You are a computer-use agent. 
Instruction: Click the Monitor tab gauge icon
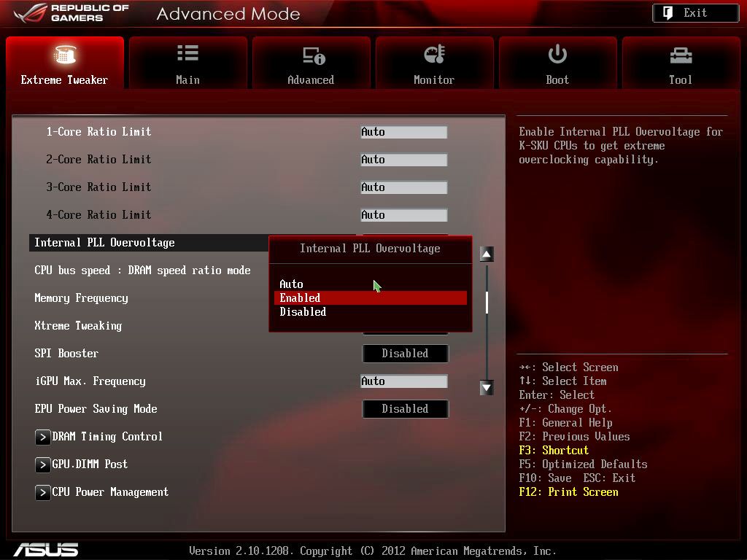tap(435, 54)
